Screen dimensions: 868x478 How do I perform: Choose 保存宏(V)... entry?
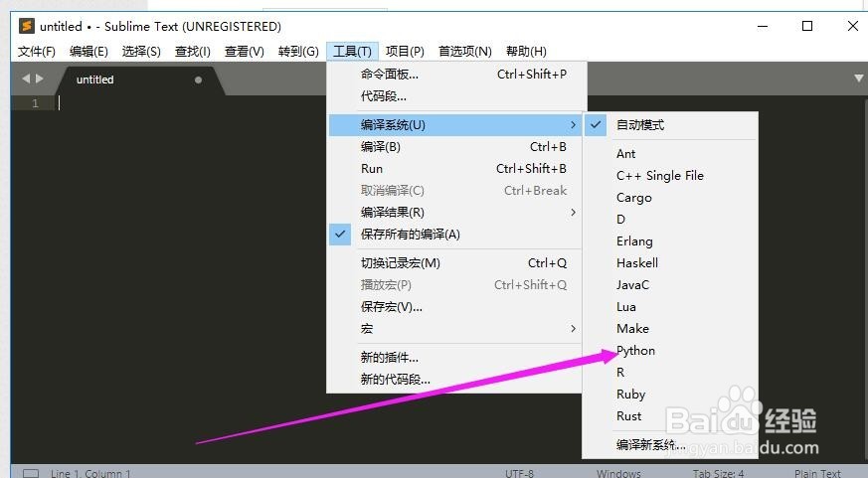tap(454, 307)
